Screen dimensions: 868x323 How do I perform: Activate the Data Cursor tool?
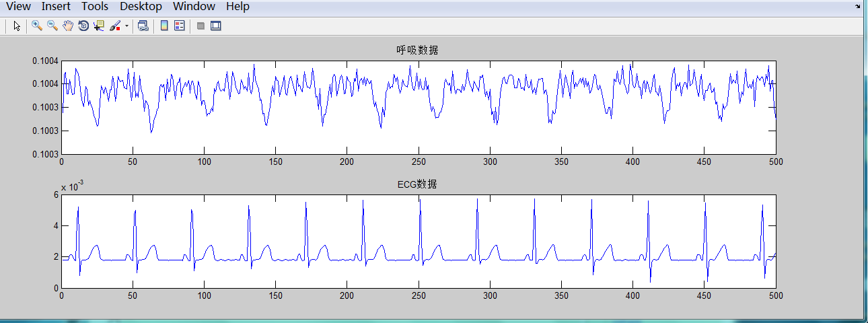(x=99, y=26)
